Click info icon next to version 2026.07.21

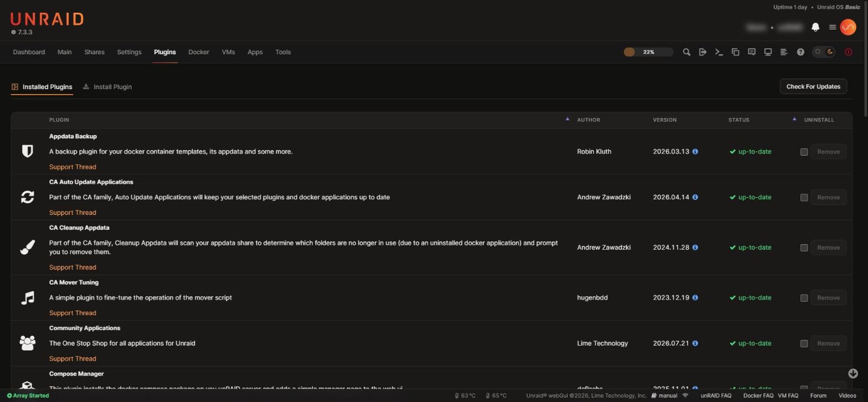tap(695, 343)
